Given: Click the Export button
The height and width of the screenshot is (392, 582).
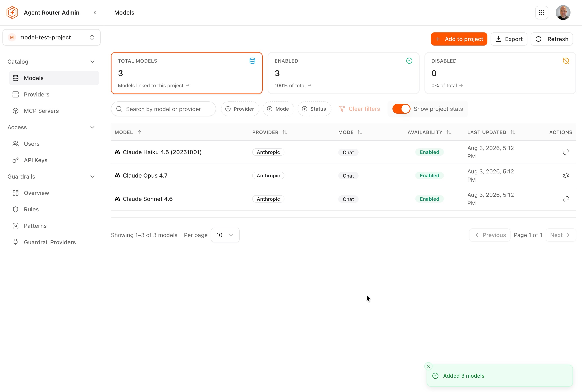Looking at the screenshot, I should (x=509, y=39).
